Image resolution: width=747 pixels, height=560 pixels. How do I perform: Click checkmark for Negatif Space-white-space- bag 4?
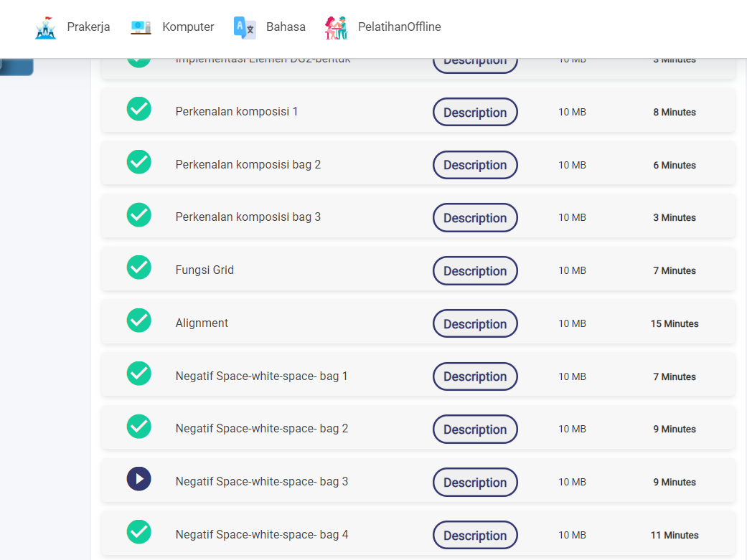(139, 532)
